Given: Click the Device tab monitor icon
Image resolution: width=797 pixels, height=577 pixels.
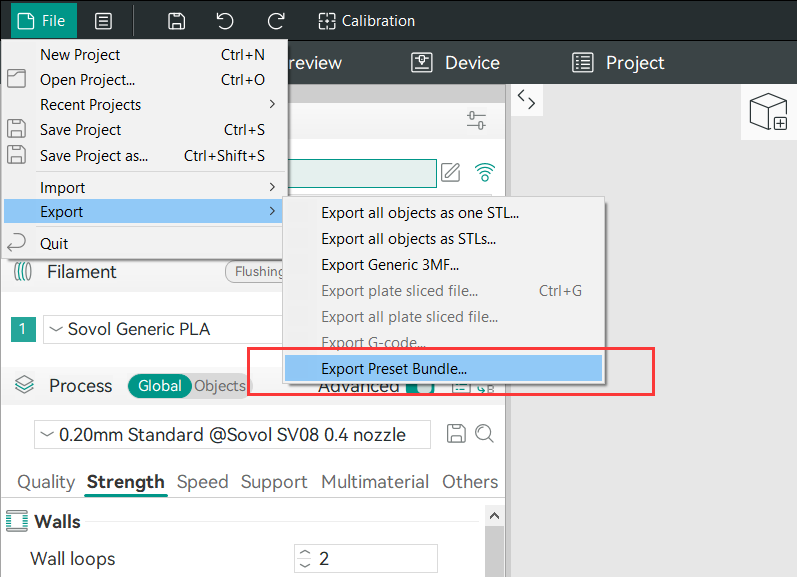Looking at the screenshot, I should tap(421, 63).
